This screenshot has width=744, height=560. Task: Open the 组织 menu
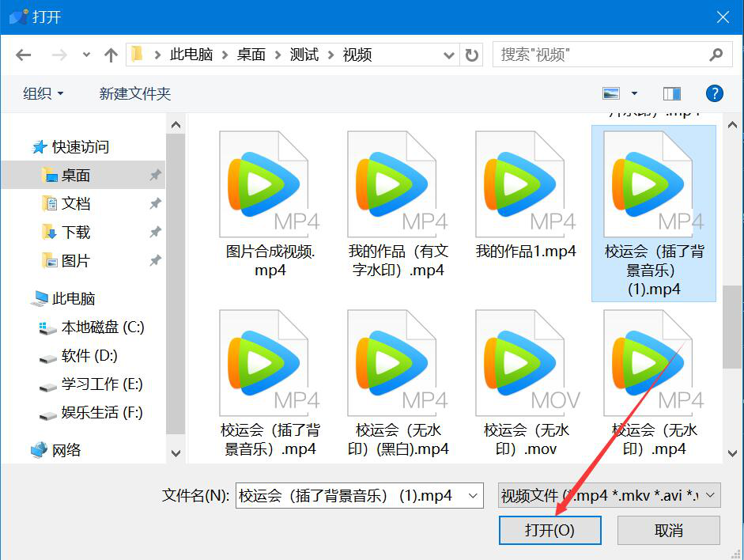pos(43,93)
